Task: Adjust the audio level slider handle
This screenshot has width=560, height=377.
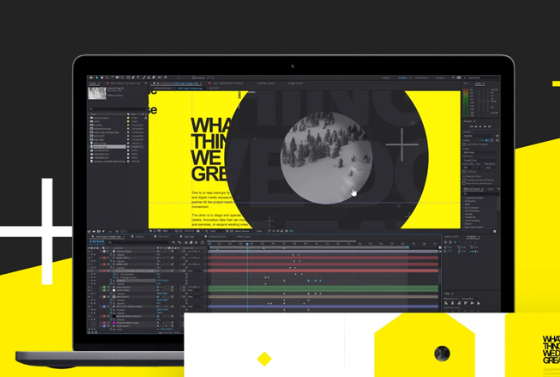Action: [x=483, y=101]
